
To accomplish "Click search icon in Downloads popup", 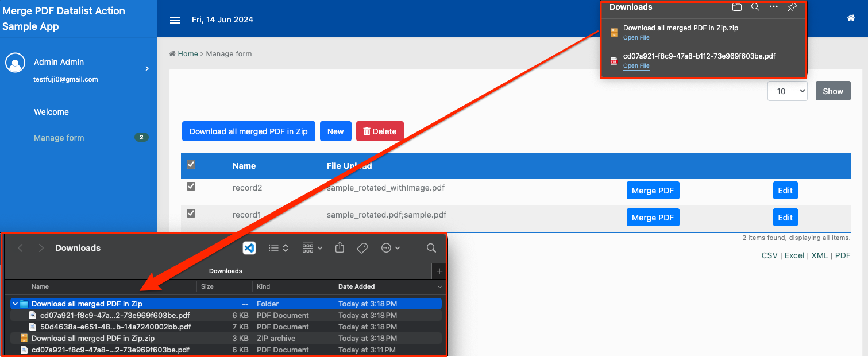I will (x=755, y=7).
